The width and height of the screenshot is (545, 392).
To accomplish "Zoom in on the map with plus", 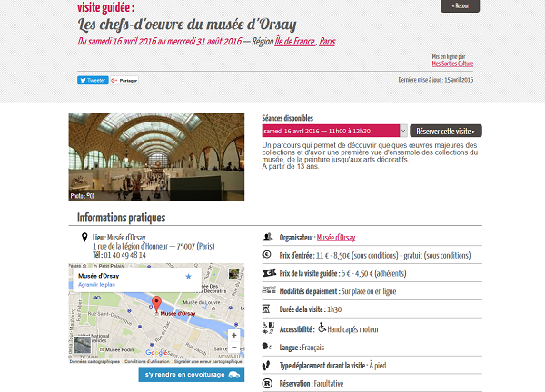I will (x=234, y=335).
